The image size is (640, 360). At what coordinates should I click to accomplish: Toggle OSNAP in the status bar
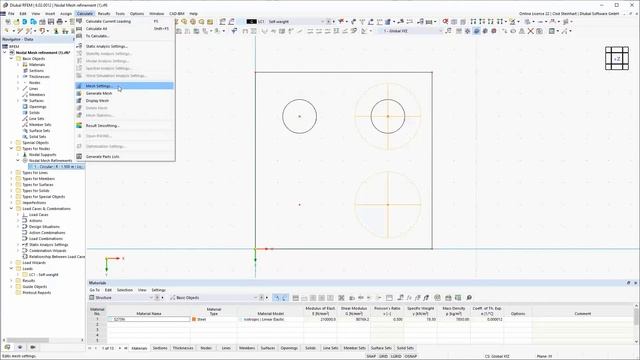click(x=411, y=356)
